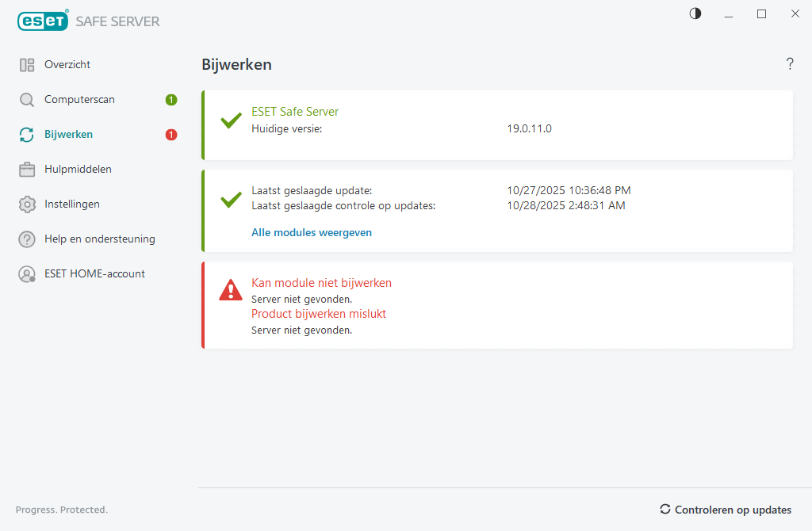Screen dimensions: 812x531
Task: Click the ESET HOME-account user icon
Action: pyautogui.click(x=27, y=274)
